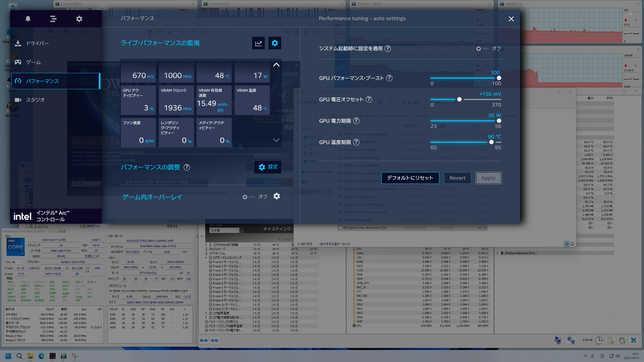
Task: Open in-game overlay gear settings
Action: [x=277, y=196]
